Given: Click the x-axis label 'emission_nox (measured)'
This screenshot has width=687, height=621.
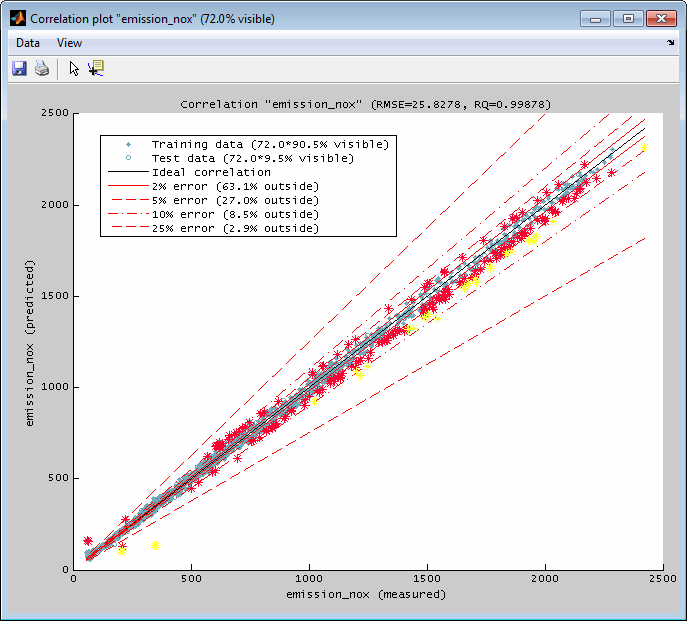Looking at the screenshot, I should pos(366,594).
